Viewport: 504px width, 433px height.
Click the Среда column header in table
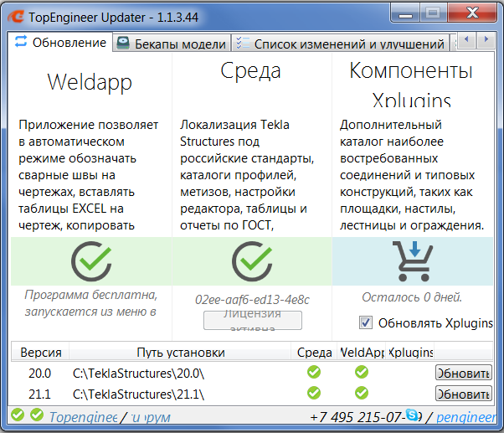[x=314, y=353]
